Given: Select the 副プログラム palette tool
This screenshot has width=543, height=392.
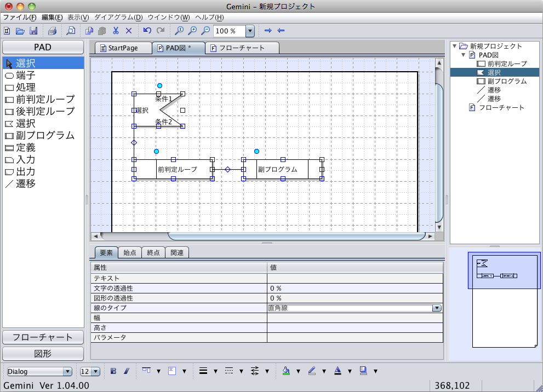Looking at the screenshot, I should click(x=43, y=136).
